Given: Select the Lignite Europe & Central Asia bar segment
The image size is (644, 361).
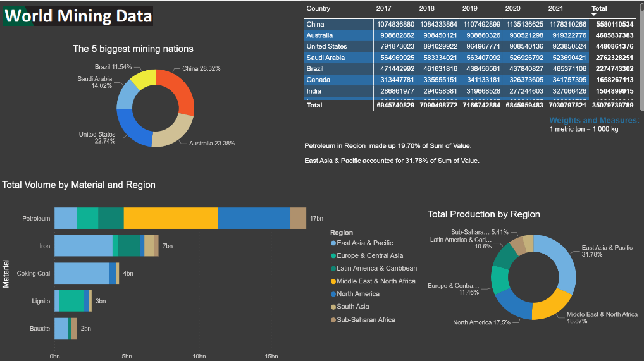Looking at the screenshot, I should [x=71, y=301].
